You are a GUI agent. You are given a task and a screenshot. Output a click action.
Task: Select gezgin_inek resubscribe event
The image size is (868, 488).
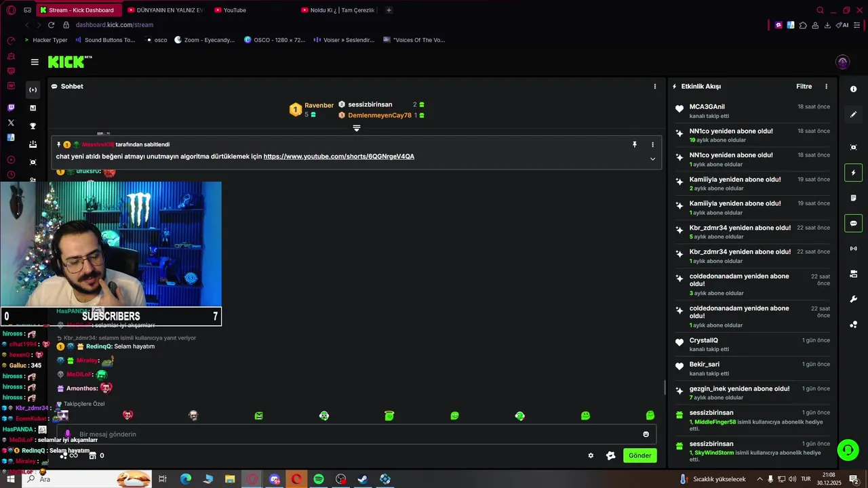pyautogui.click(x=753, y=392)
